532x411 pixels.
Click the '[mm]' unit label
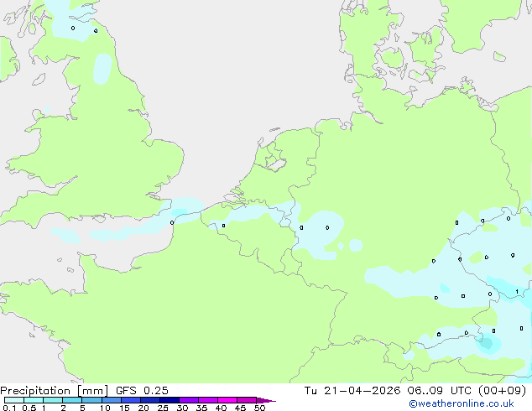pos(92,391)
